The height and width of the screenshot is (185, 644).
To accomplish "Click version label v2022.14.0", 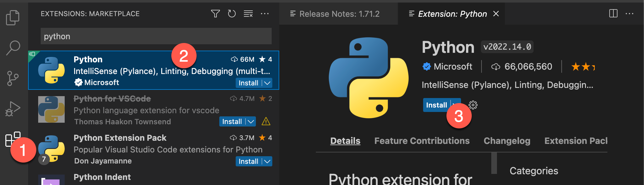I will pos(507,47).
